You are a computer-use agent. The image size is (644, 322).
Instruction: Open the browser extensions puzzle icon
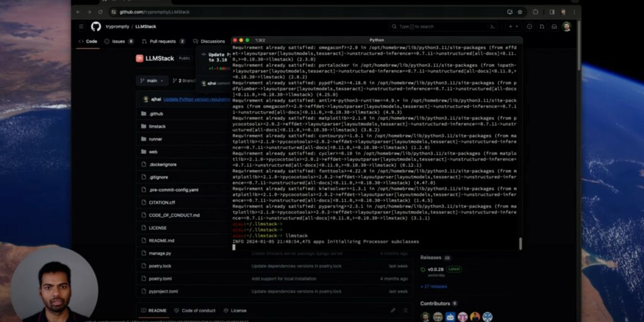click(x=536, y=12)
